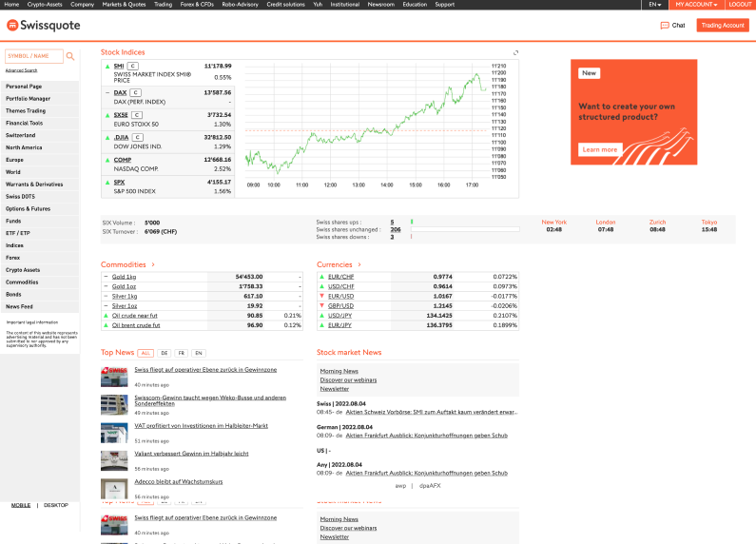Click the Advanced Search link

click(x=21, y=70)
